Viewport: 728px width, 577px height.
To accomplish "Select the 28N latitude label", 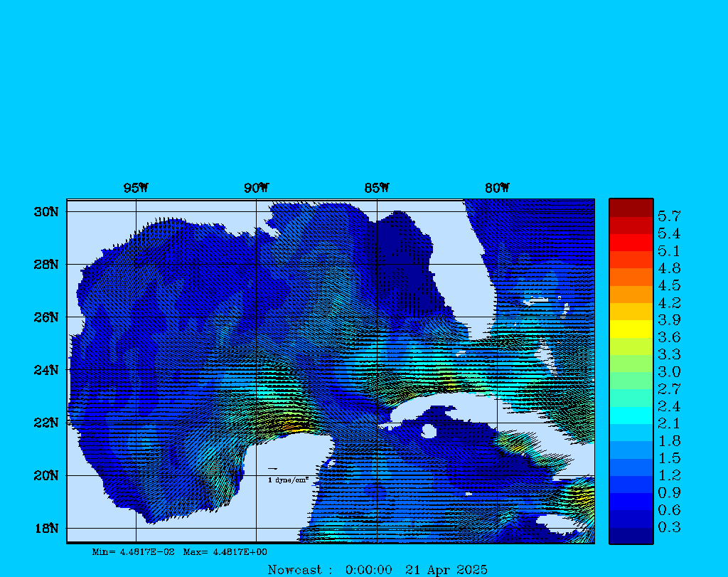I will [x=45, y=265].
